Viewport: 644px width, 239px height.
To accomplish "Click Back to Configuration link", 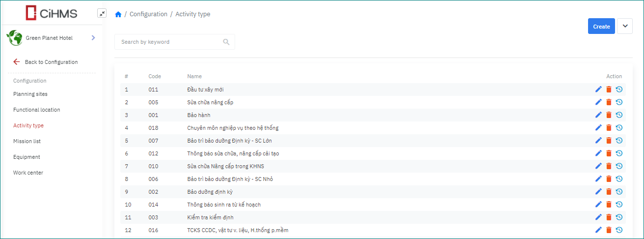I will click(51, 62).
